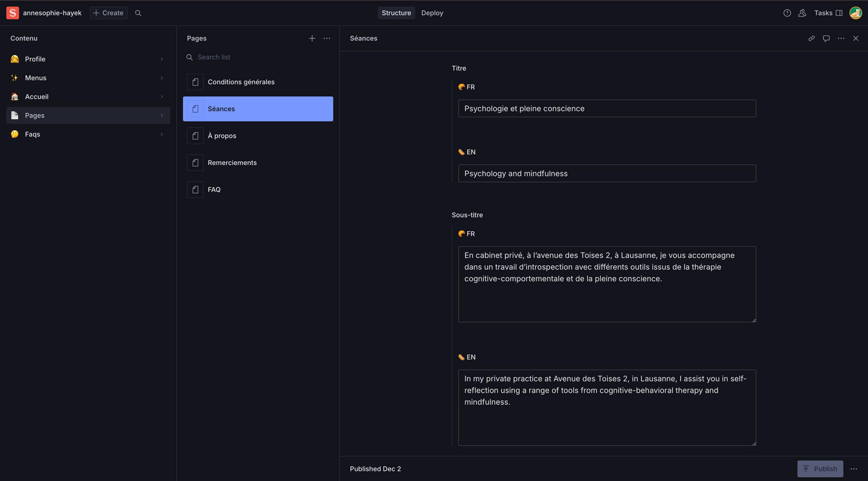
Task: Open publish options ellipsis beside Publish
Action: 853,469
